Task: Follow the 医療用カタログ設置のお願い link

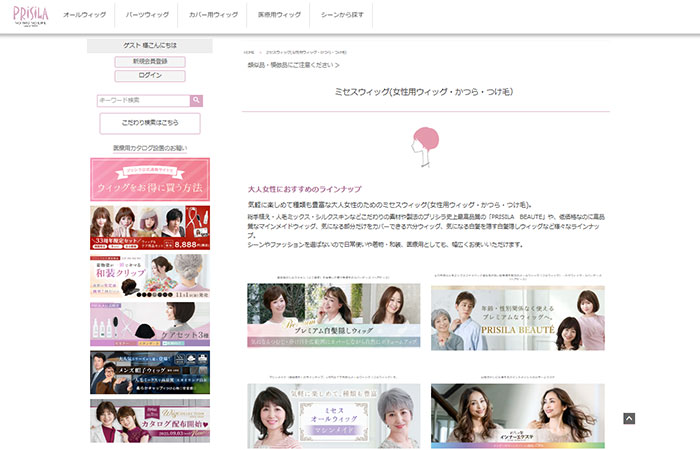Action: pos(149,147)
